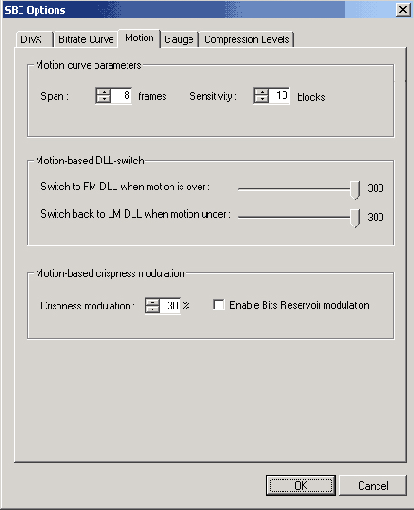This screenshot has height=510, width=414.
Task: Open the Compression Levels tab
Action: point(246,39)
